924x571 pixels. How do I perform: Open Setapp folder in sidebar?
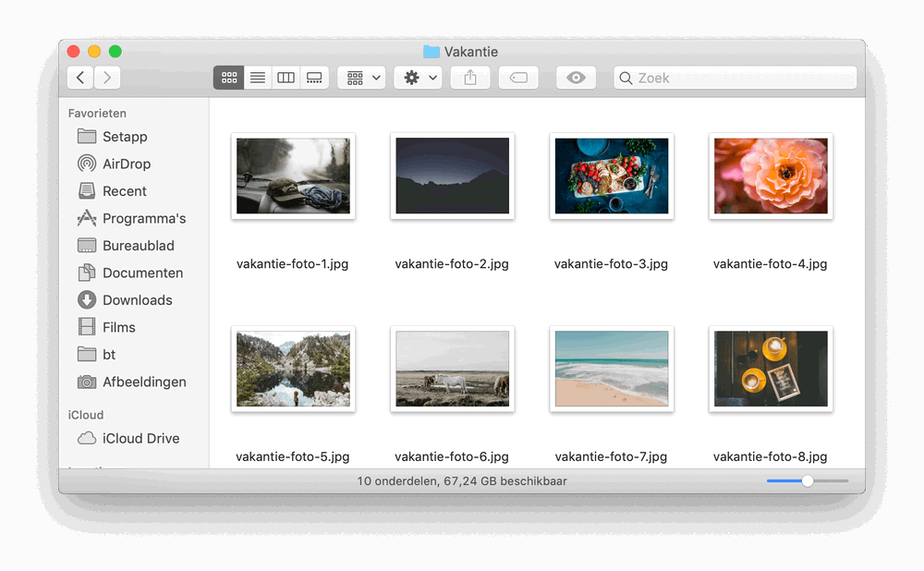125,137
